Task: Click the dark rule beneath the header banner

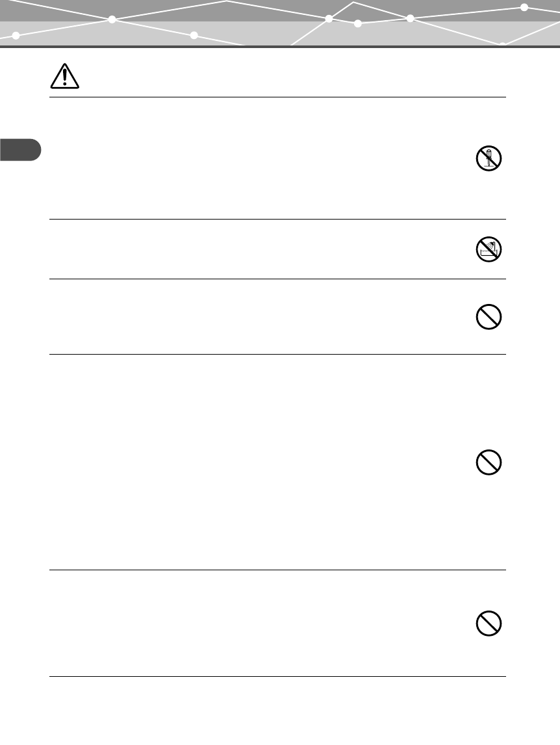Action: click(280, 47)
